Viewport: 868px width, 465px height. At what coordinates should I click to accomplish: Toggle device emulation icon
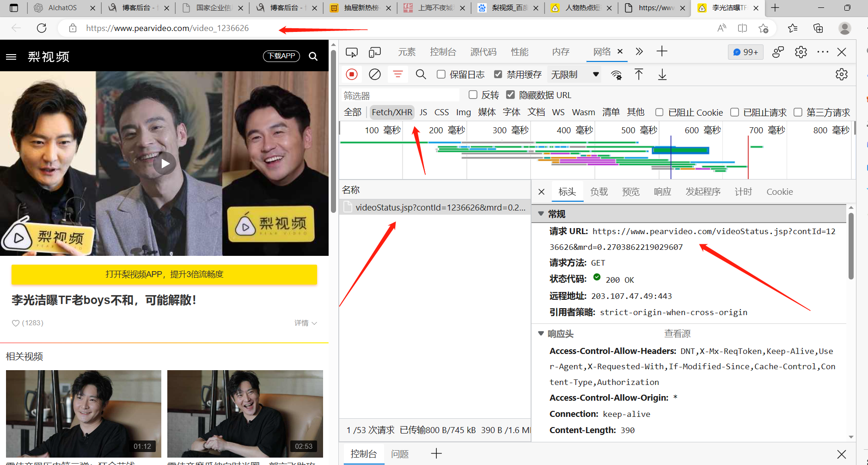[x=374, y=52]
